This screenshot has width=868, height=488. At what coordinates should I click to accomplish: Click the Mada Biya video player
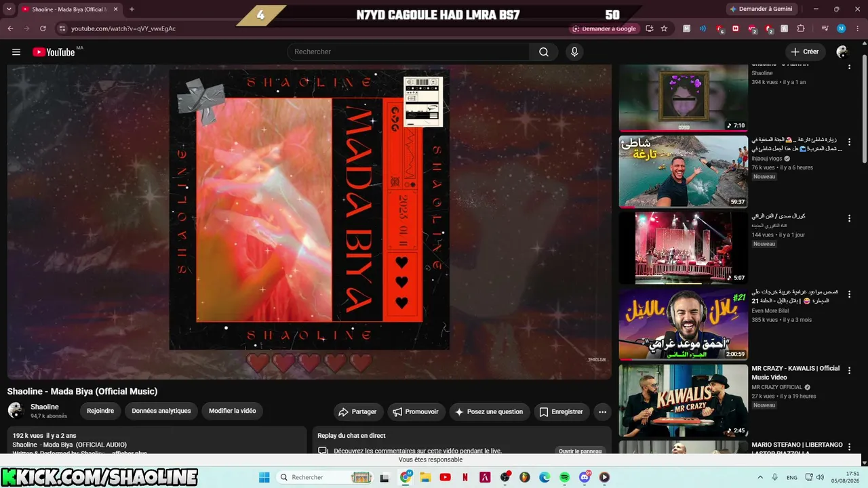click(309, 222)
